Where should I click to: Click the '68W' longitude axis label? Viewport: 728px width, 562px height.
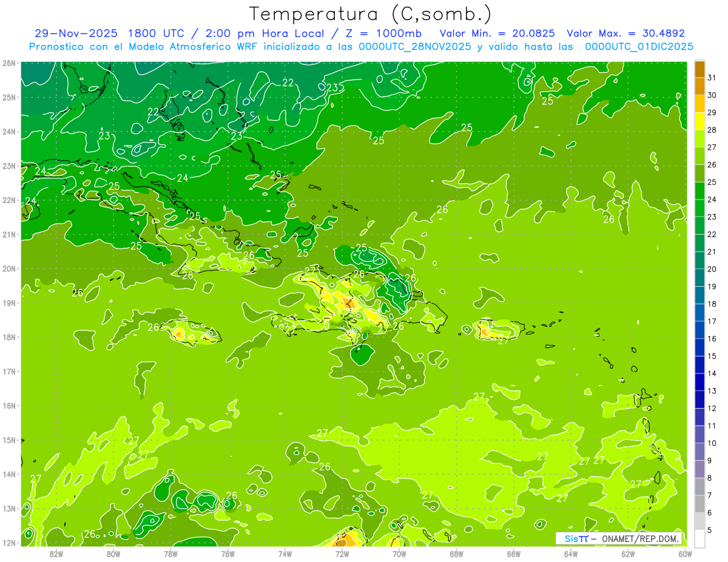[456, 554]
